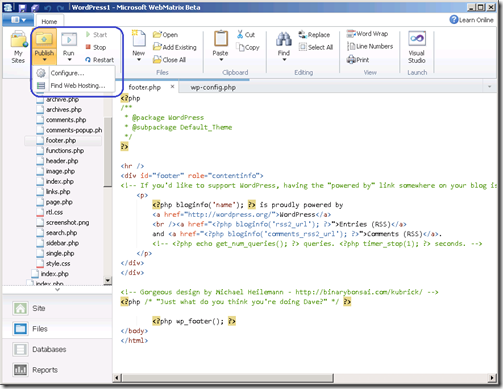
Task: Close All open files
Action: 169,60
